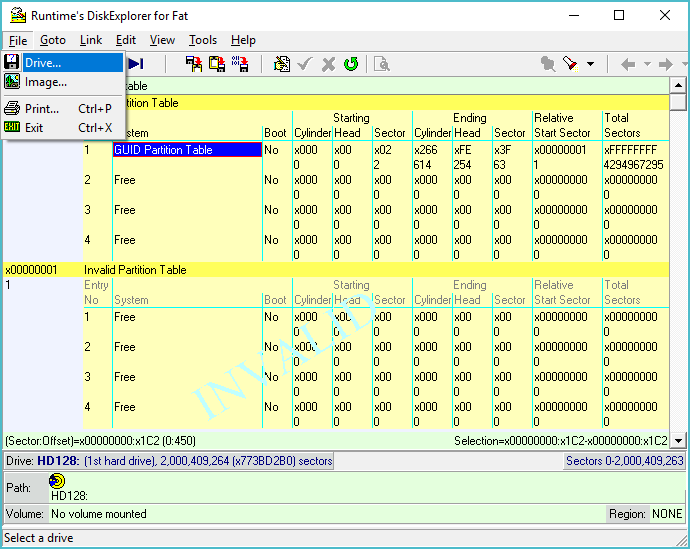Click the first disk copy toolbar icon
Viewport: 690px width, 549px height.
pos(194,64)
